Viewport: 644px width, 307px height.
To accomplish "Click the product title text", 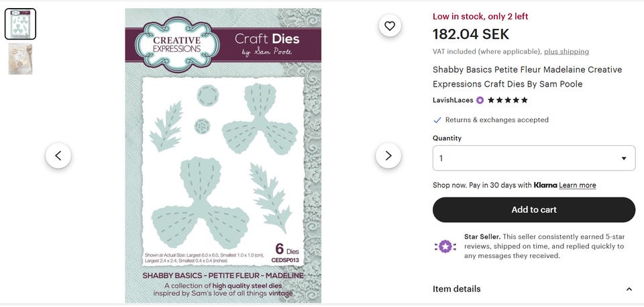I will click(x=527, y=77).
